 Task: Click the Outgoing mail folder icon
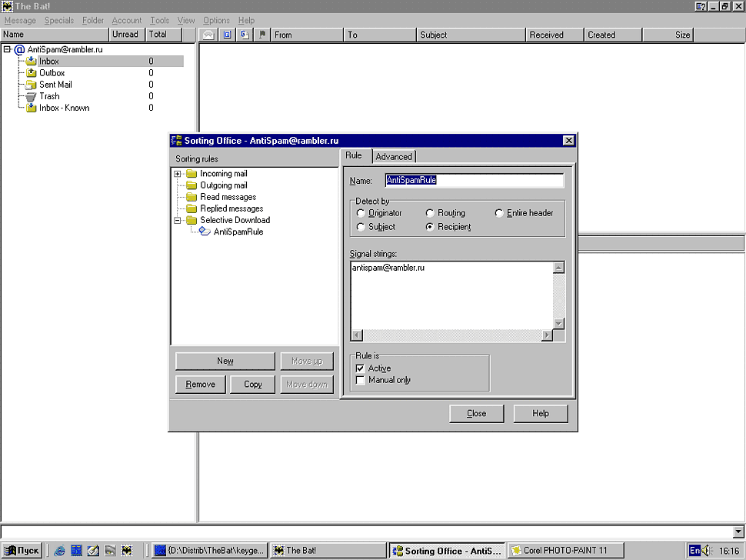coord(191,185)
